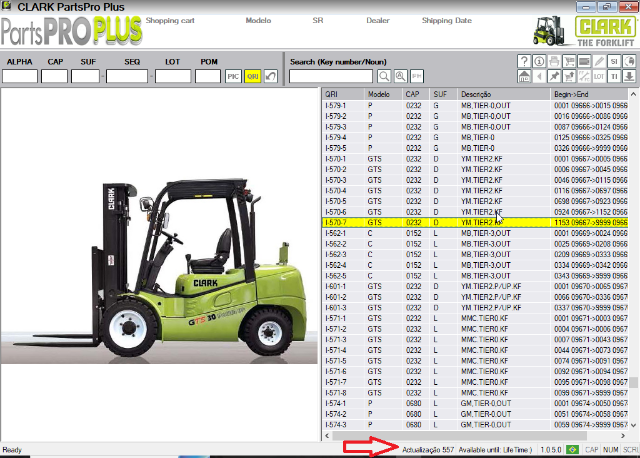Click the Key number/Noun search field
This screenshot has height=458, width=640.
click(x=331, y=76)
